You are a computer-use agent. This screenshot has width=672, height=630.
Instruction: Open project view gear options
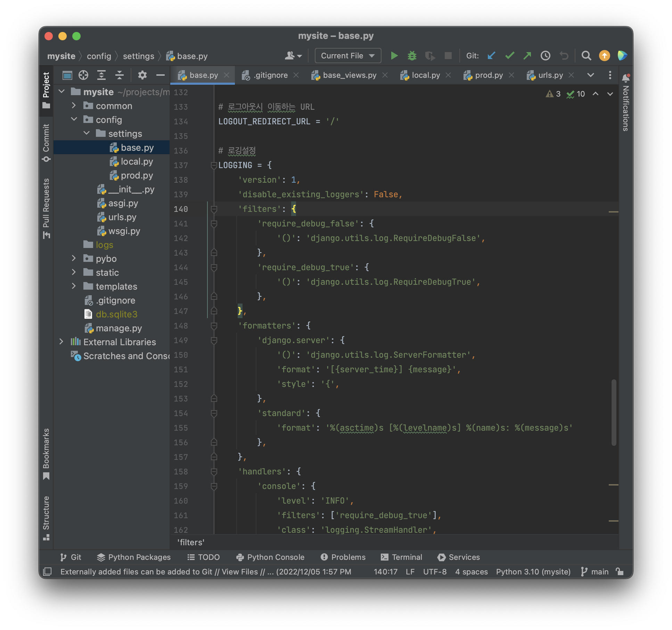pos(142,75)
